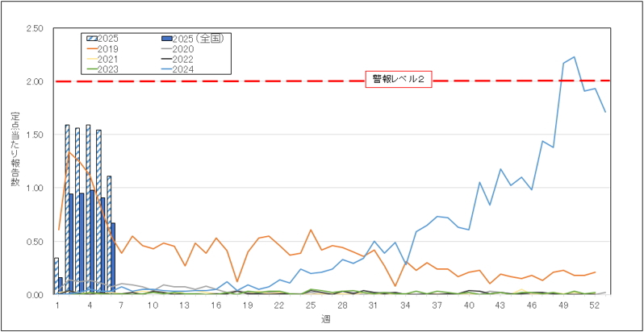644x332 pixels.
Task: Click the 2024 line peak near week 50
Action: click(x=574, y=57)
